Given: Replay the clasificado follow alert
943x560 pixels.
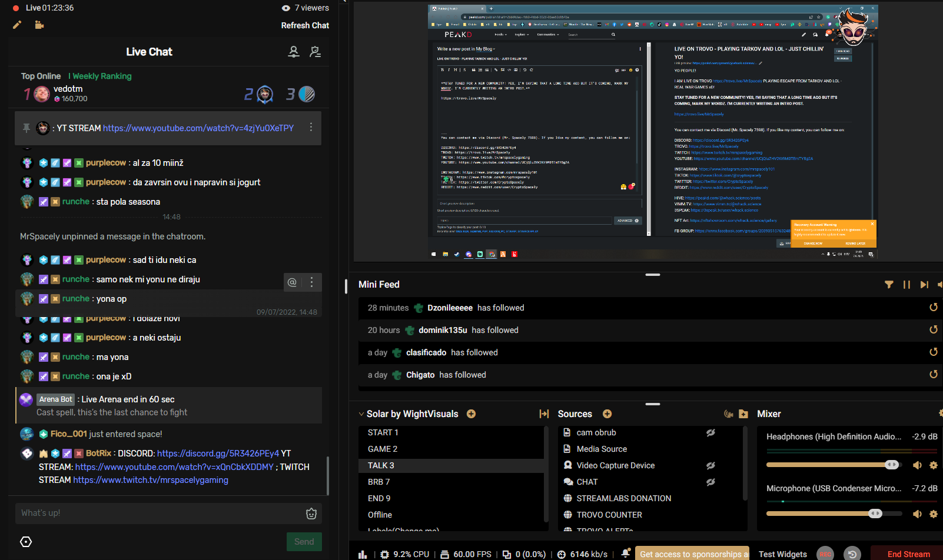Looking at the screenshot, I should click(933, 352).
